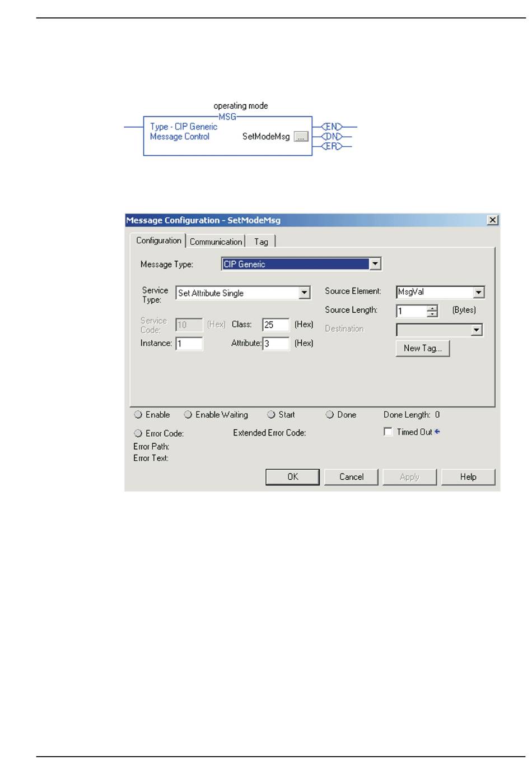Open the Destination dropdown arrow

pyautogui.click(x=476, y=330)
